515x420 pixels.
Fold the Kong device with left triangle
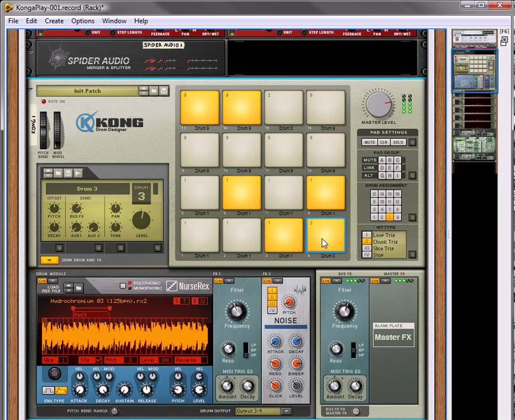pos(30,90)
